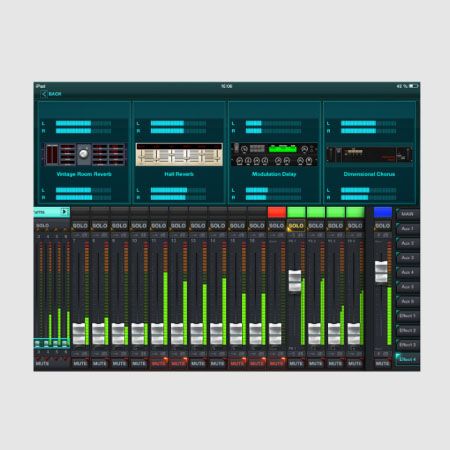Click the main output fader handle
The width and height of the screenshot is (450, 450).
381,272
